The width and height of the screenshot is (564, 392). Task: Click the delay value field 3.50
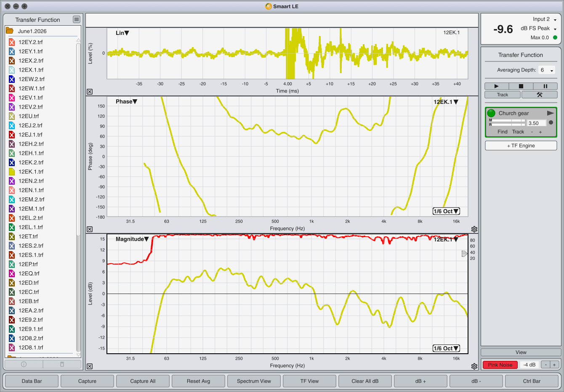tap(537, 123)
